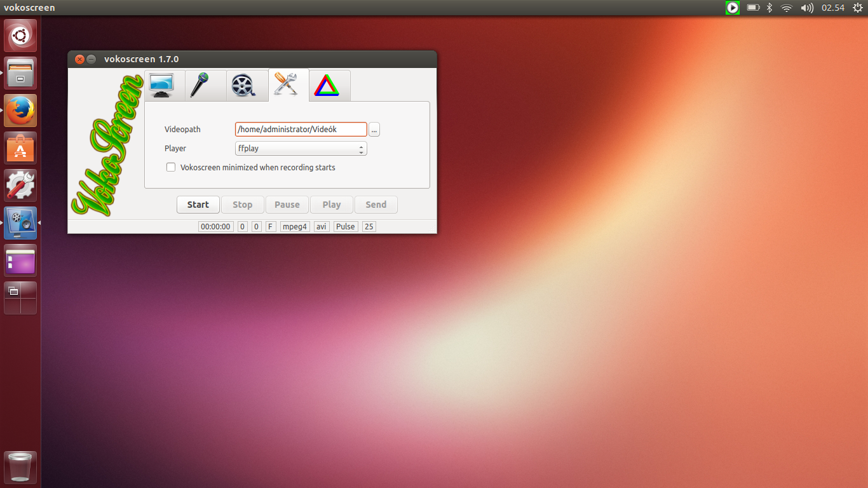Viewport: 868px width, 488px height.
Task: Open the RGB triangle about tab
Action: click(x=330, y=85)
